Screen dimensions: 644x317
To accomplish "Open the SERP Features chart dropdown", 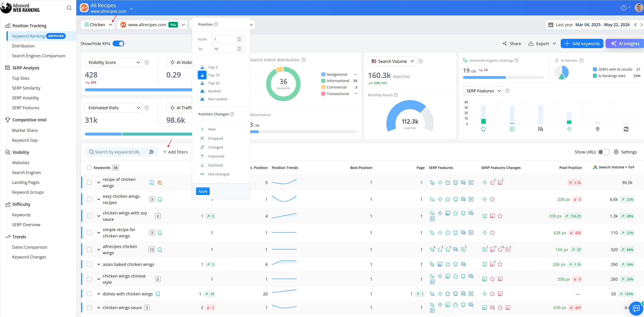I will 483,91.
